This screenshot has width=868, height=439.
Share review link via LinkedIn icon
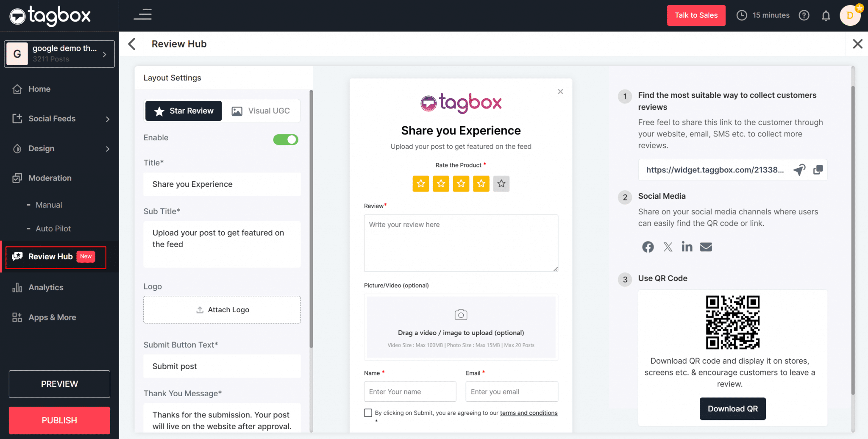(x=687, y=247)
